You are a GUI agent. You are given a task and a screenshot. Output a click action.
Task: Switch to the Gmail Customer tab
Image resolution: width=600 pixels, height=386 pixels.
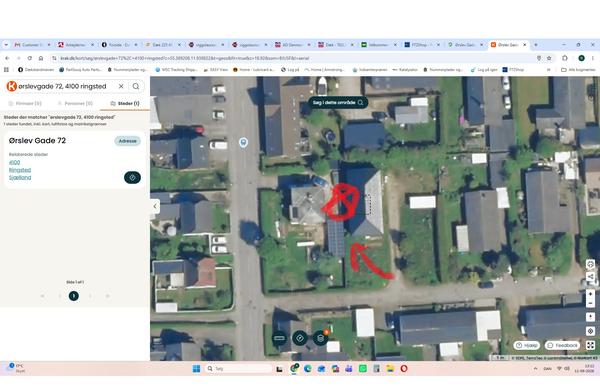[33, 45]
